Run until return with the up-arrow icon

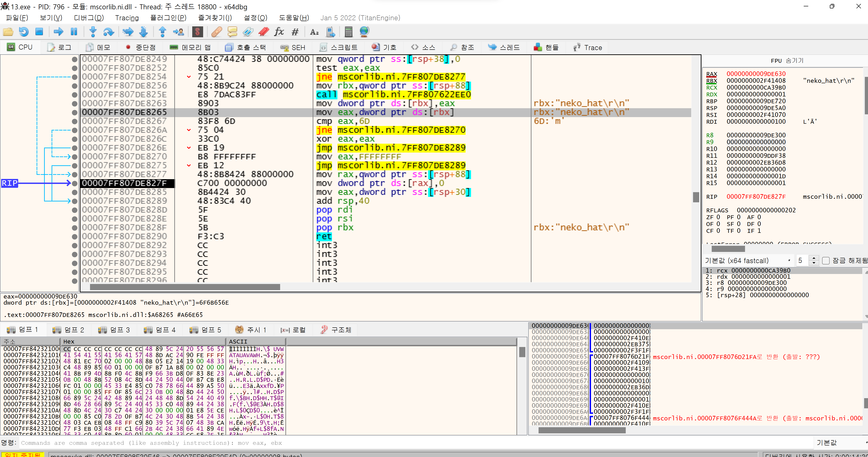click(162, 32)
